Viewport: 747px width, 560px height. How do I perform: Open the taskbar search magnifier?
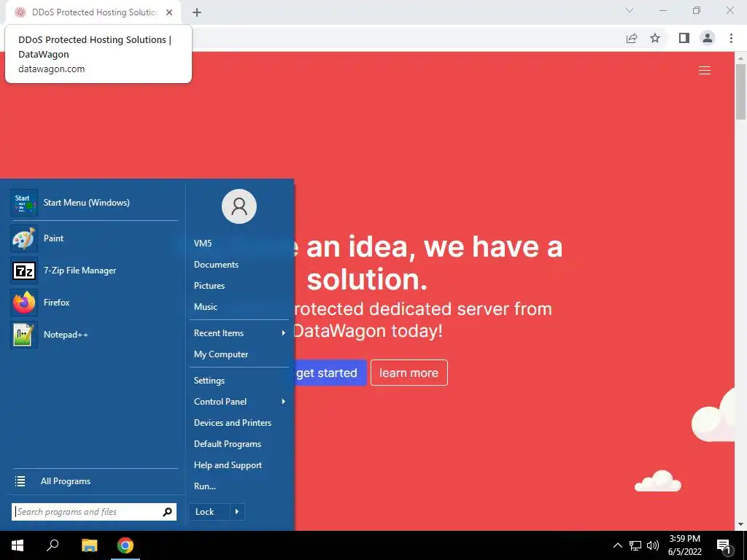click(53, 545)
